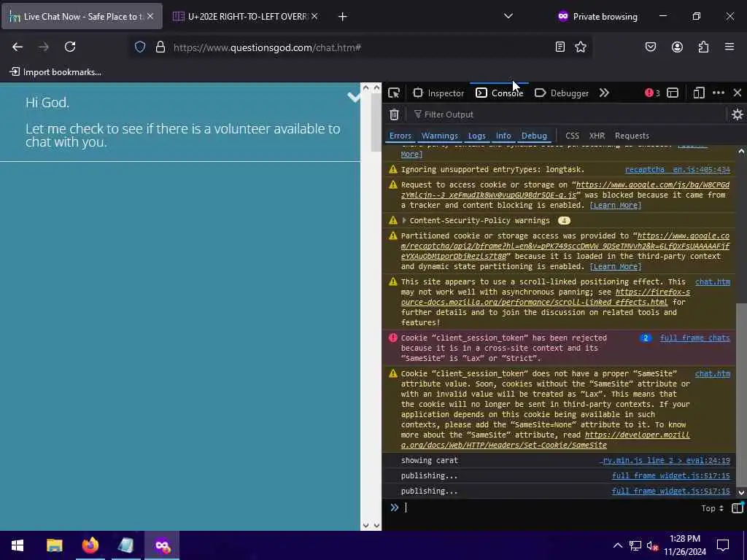Toggle the console split editor icon
The width and height of the screenshot is (747, 560).
[x=737, y=508]
